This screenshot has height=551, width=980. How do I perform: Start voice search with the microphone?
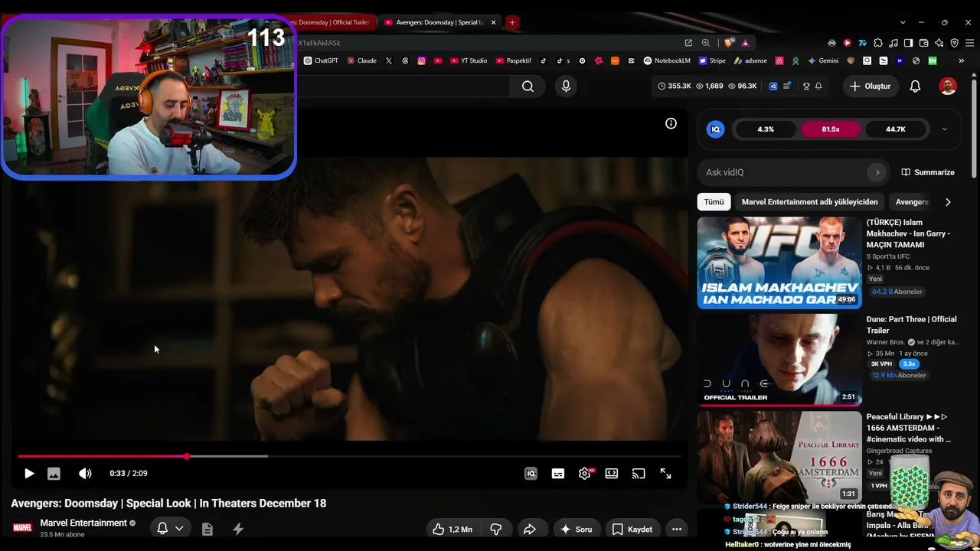(566, 86)
